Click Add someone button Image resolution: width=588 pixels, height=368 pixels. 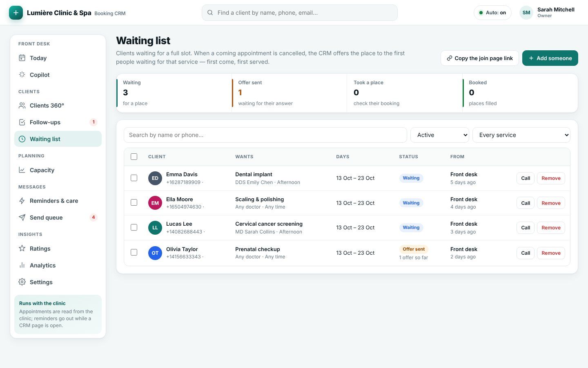[550, 58]
